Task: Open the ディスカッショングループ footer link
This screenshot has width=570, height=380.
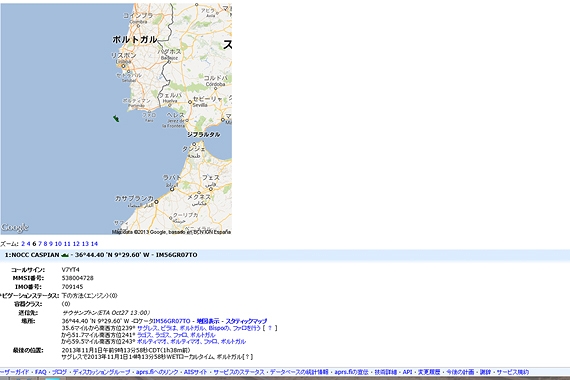Action: (x=101, y=372)
